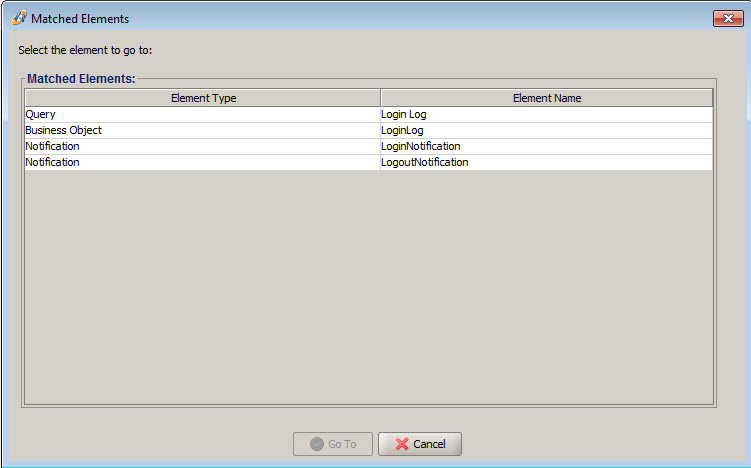Select the Notification cell of the LoginNotification row
Image resolution: width=751 pixels, height=468 pixels.
click(x=203, y=146)
